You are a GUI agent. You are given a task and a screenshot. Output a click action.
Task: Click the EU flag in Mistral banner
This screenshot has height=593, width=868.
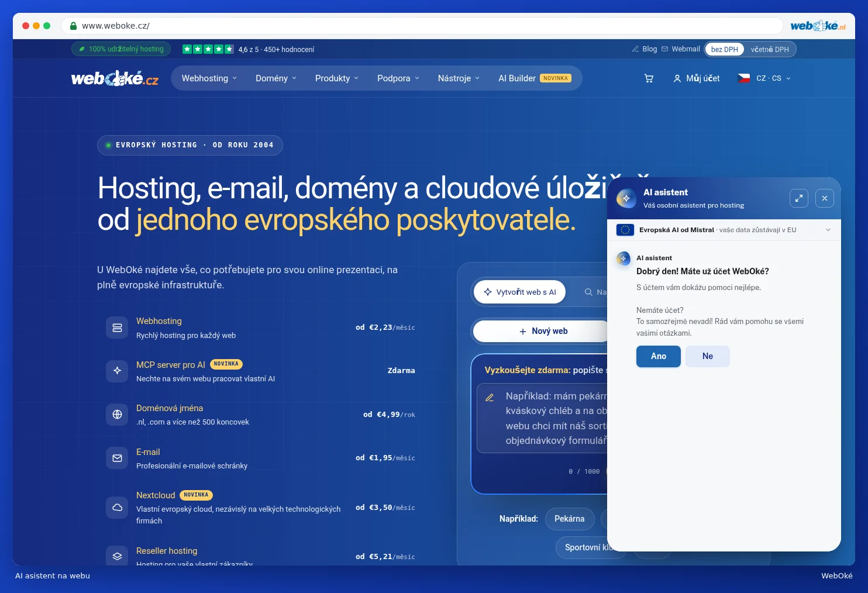(x=625, y=230)
